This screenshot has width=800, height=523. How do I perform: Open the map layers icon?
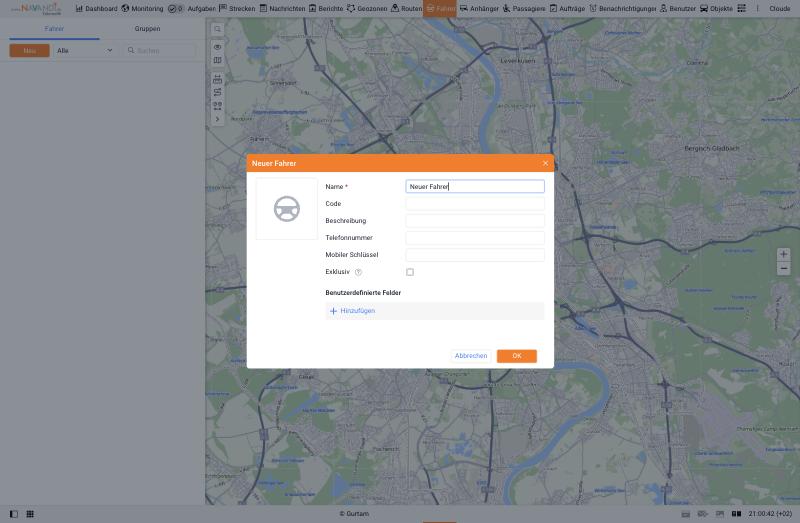coord(217,60)
